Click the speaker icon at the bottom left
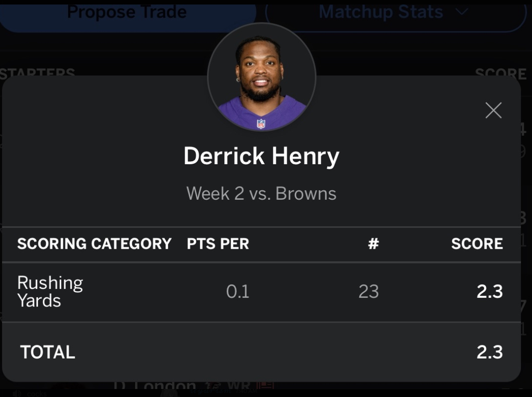The width and height of the screenshot is (532, 397). coord(17,393)
